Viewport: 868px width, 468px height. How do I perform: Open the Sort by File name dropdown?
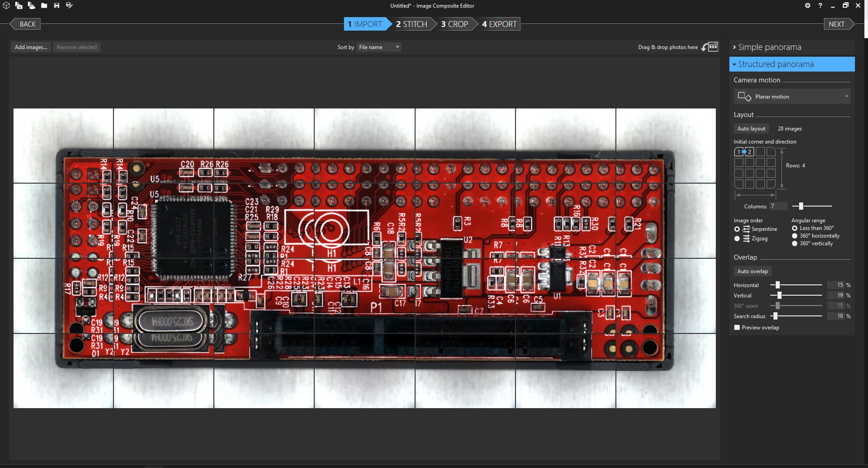click(379, 47)
